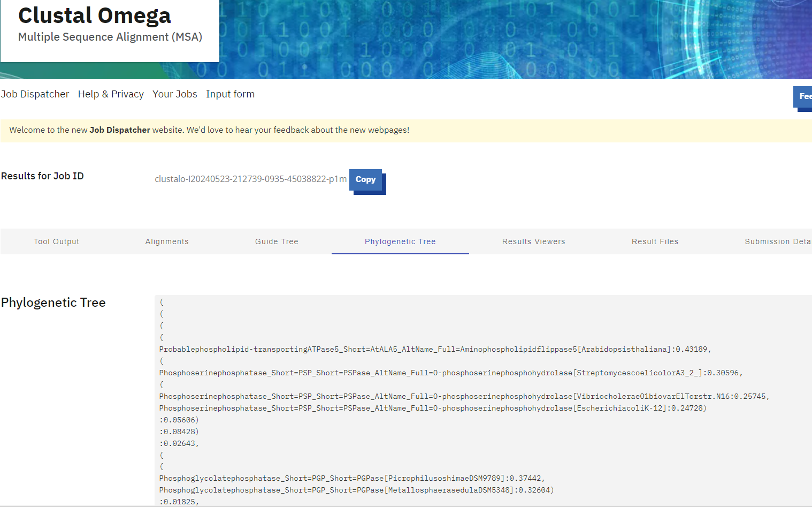
Task: Click the EscherichiacoliK-12 phosphoserinephosphatase line
Action: click(x=433, y=408)
